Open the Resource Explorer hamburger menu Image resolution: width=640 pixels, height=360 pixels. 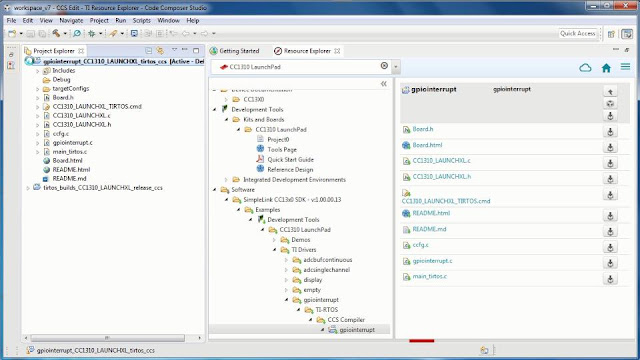[x=625, y=67]
